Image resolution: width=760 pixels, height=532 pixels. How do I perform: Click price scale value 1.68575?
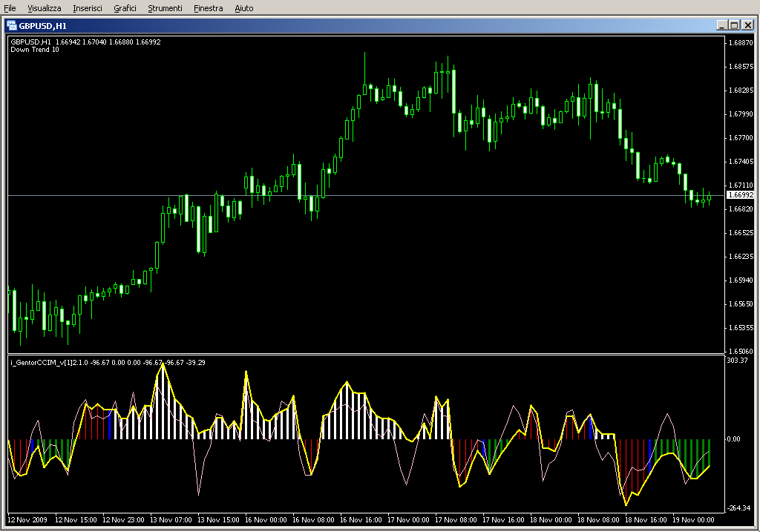[x=741, y=66]
